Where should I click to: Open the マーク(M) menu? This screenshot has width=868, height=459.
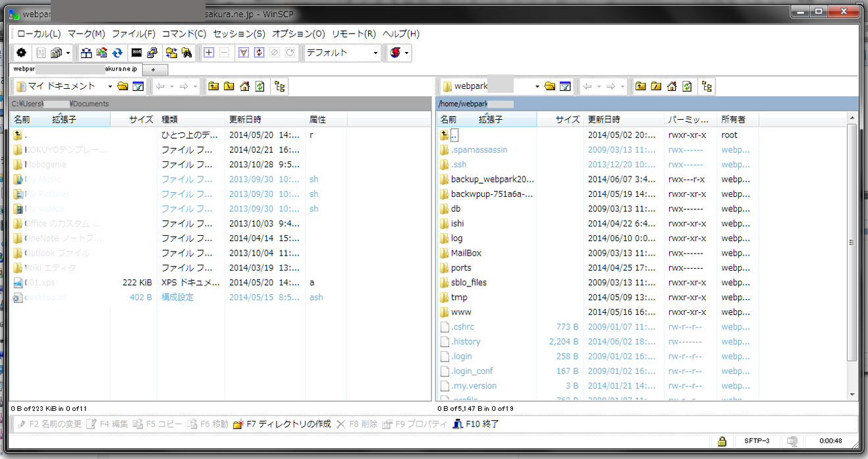86,34
